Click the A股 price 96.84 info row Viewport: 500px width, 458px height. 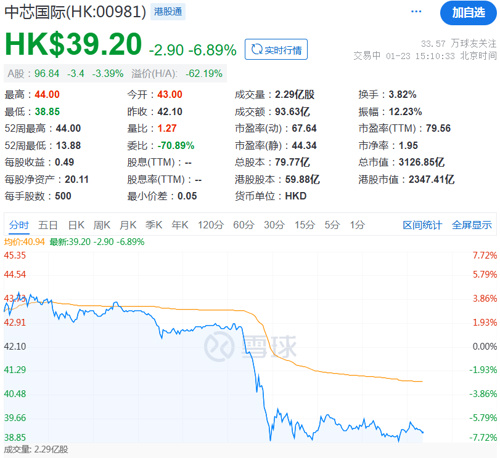115,73
